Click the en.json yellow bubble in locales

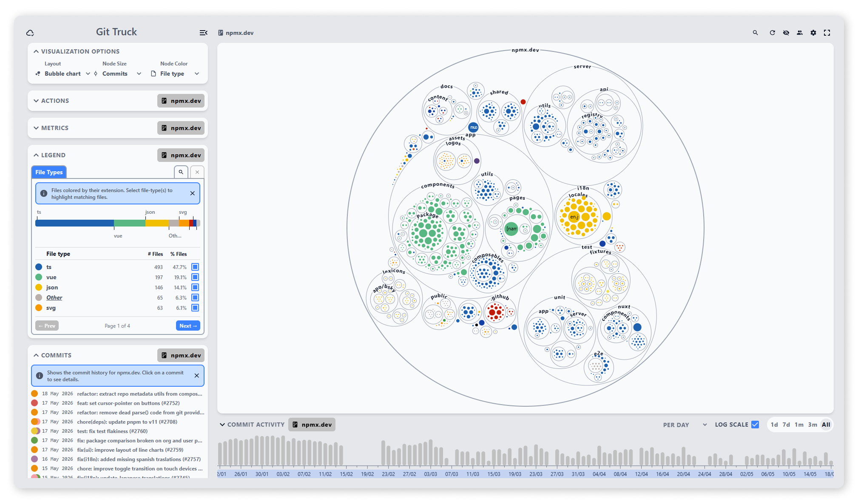tap(574, 217)
